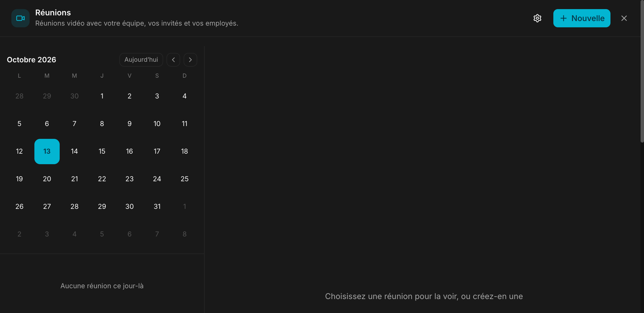Pick greyed September 28 date

pyautogui.click(x=19, y=96)
